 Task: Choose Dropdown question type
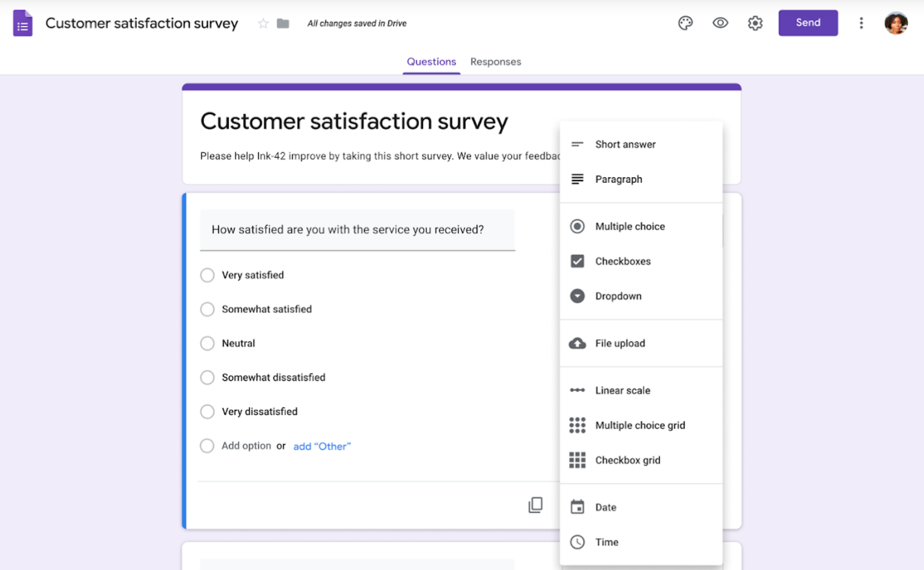618,296
